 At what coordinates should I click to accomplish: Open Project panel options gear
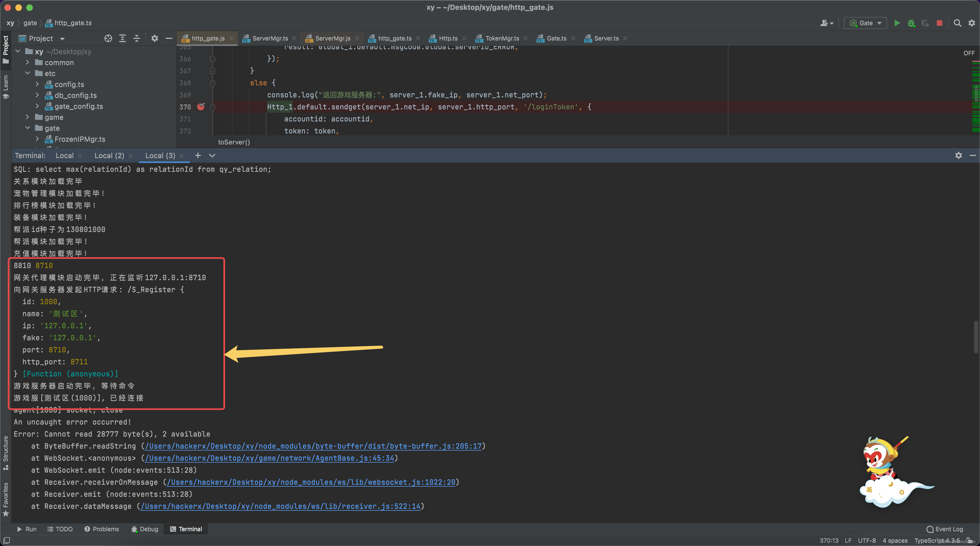[154, 38]
